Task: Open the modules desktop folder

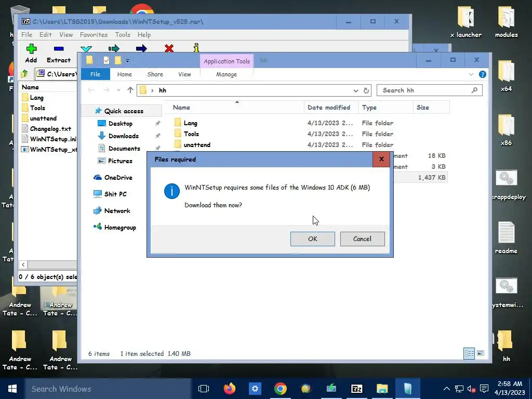Action: (x=507, y=21)
